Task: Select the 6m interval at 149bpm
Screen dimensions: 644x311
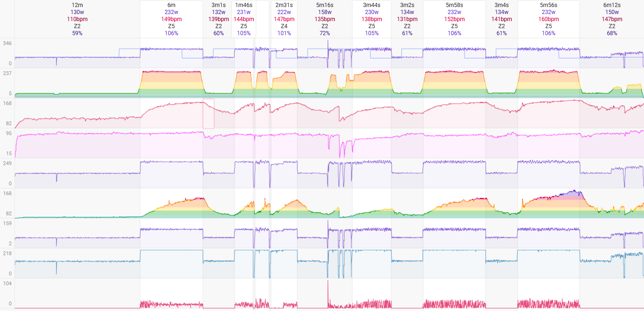Action: pos(171,19)
